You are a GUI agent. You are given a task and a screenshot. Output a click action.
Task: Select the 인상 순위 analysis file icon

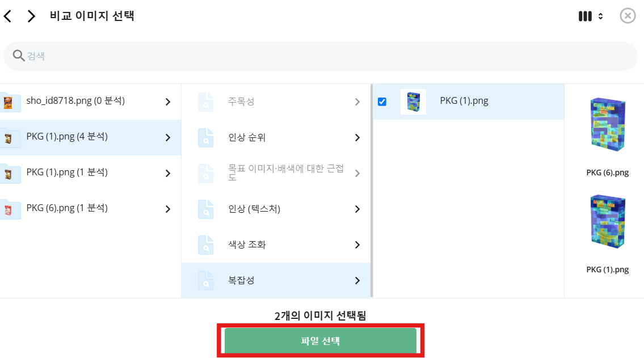coord(206,137)
